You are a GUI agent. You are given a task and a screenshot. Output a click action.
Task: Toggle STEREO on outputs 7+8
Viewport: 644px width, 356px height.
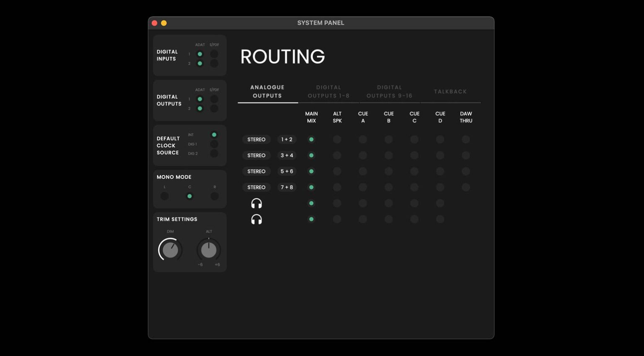pyautogui.click(x=256, y=187)
